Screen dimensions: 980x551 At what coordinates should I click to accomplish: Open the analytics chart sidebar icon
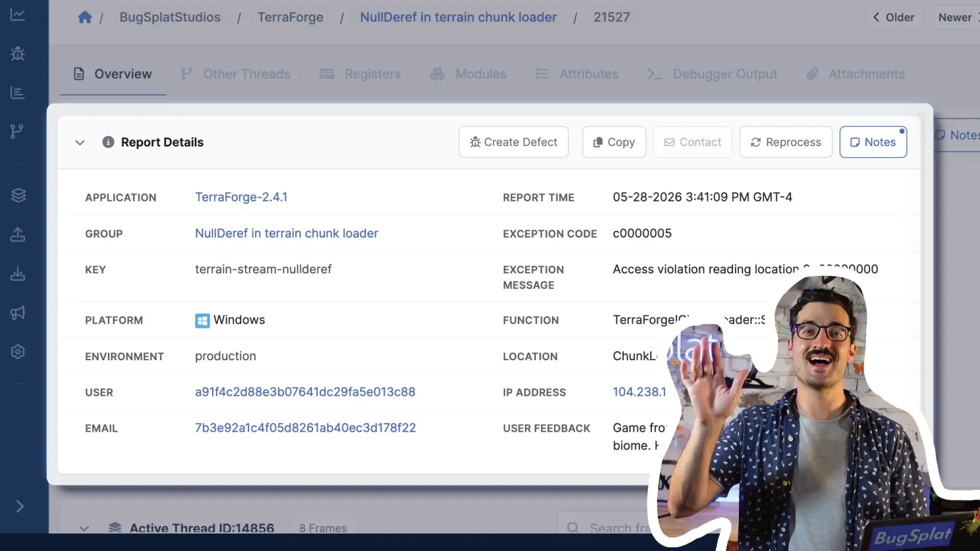(17, 15)
